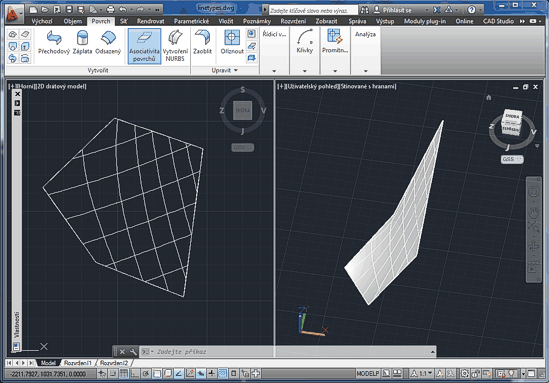Select the Záplata surface tool
Screen dimensions: 549x383
coord(82,42)
